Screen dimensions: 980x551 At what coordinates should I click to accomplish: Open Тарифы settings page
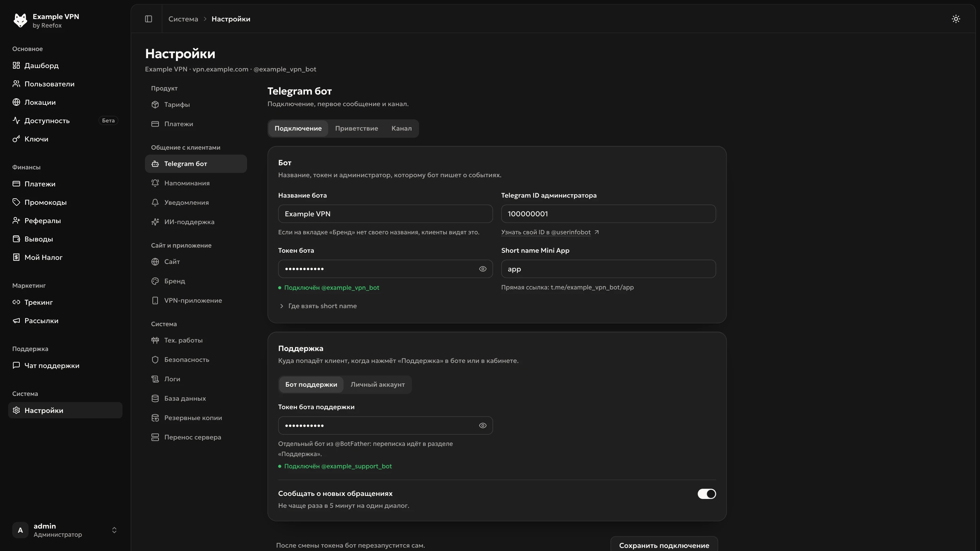point(196,104)
